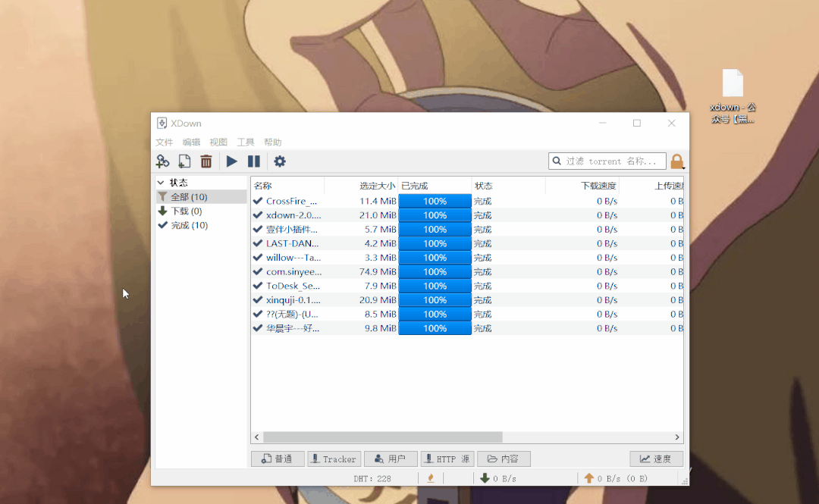This screenshot has width=819, height=504.
Task: Click the horizontal scrollbar right arrow
Action: 677,437
